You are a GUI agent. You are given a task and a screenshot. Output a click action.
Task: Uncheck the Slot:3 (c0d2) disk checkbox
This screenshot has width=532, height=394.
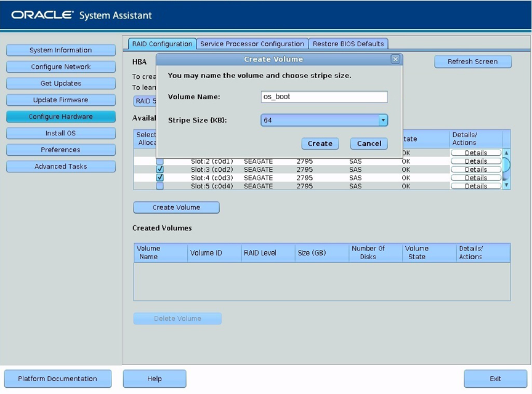[x=160, y=169]
